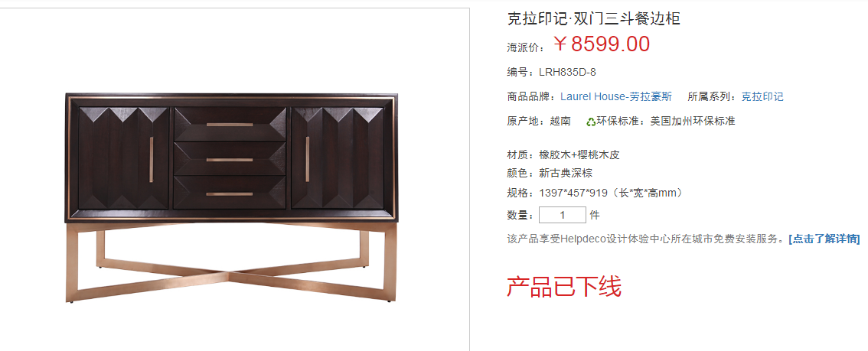The width and height of the screenshot is (868, 351).
Task: Click the 点击了解详情 installation details link
Action: [x=824, y=239]
